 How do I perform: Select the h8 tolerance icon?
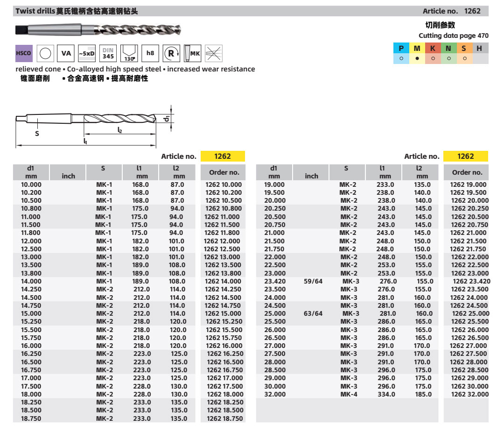(x=150, y=53)
